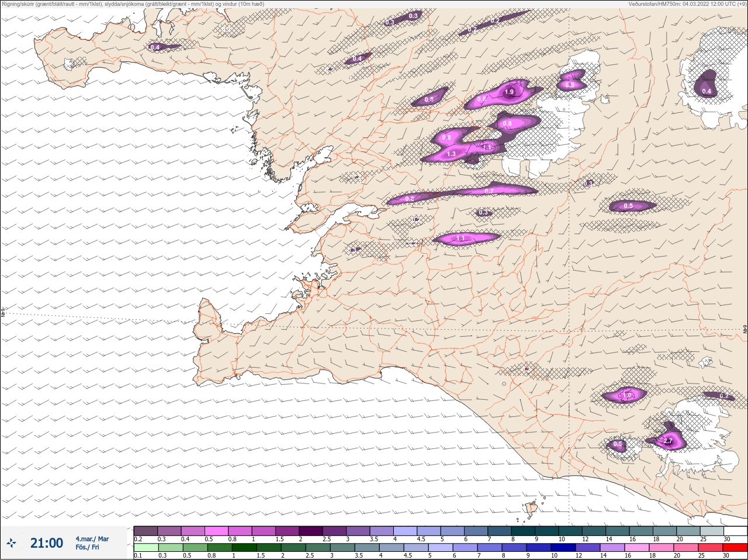Viewport: 748px width, 560px height.
Task: Click the weekday text 'Fös./ Fri'
Action: pyautogui.click(x=87, y=548)
